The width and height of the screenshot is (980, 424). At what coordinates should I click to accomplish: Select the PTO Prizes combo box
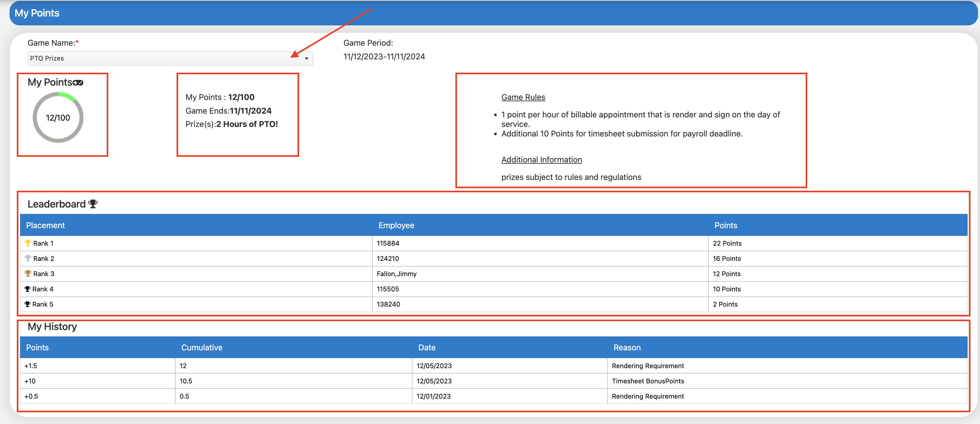(164, 59)
